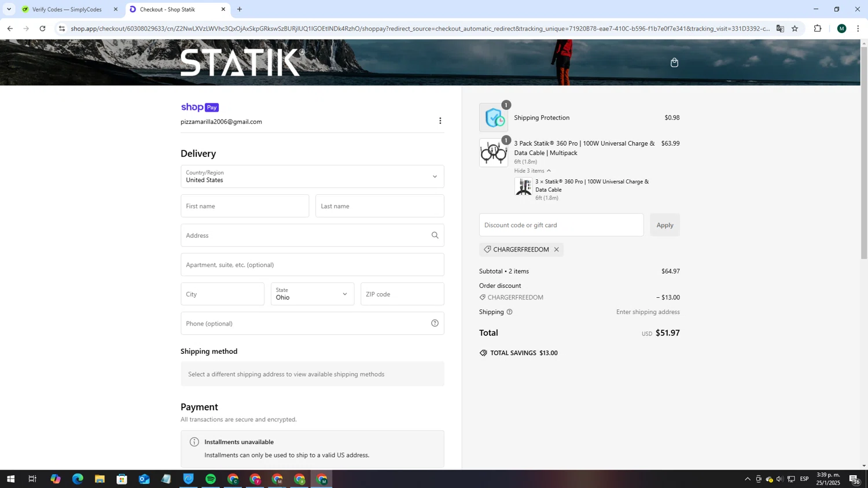
Task: Open the three-dot menu next to email
Action: pos(440,121)
